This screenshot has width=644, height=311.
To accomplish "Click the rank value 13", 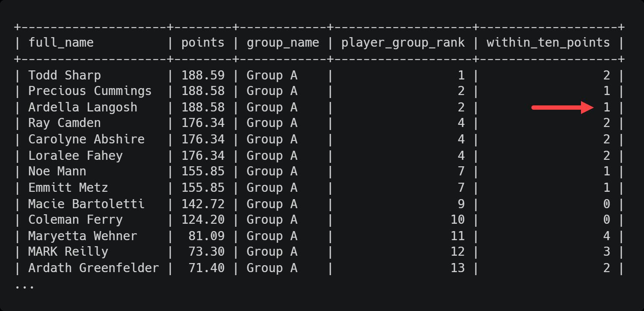I will pos(458,268).
